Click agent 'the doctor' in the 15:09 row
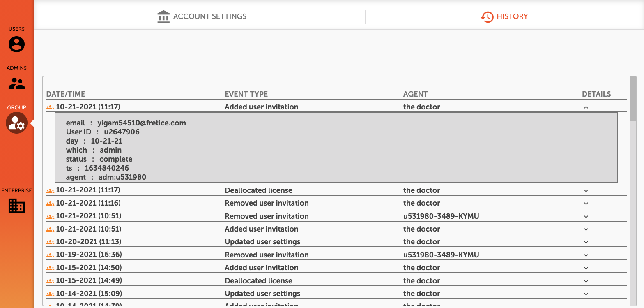This screenshot has width=644, height=308. click(x=421, y=294)
